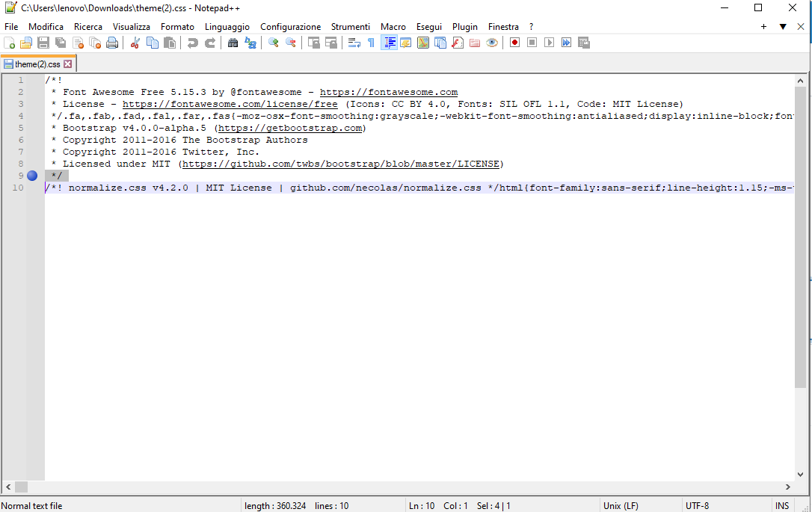Screen dimensions: 812x512
Task: Open the Find binoculars icon
Action: click(x=233, y=43)
